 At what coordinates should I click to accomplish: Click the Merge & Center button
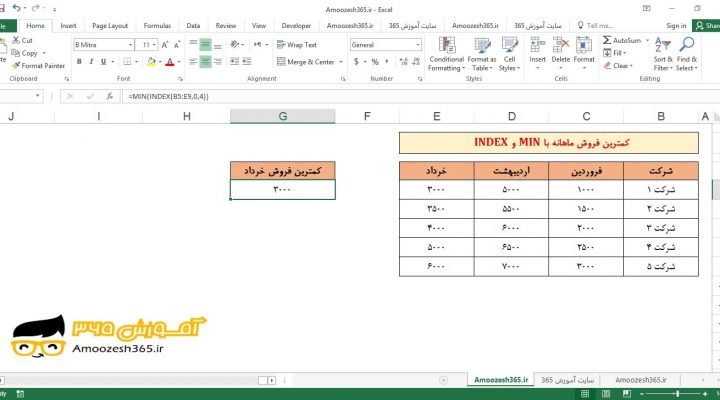[x=306, y=62]
